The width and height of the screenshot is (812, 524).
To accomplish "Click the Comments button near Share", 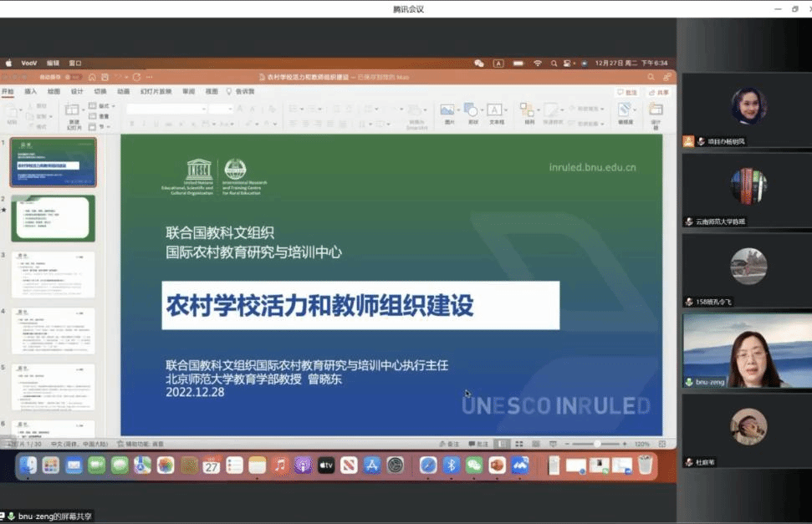I will (x=627, y=92).
